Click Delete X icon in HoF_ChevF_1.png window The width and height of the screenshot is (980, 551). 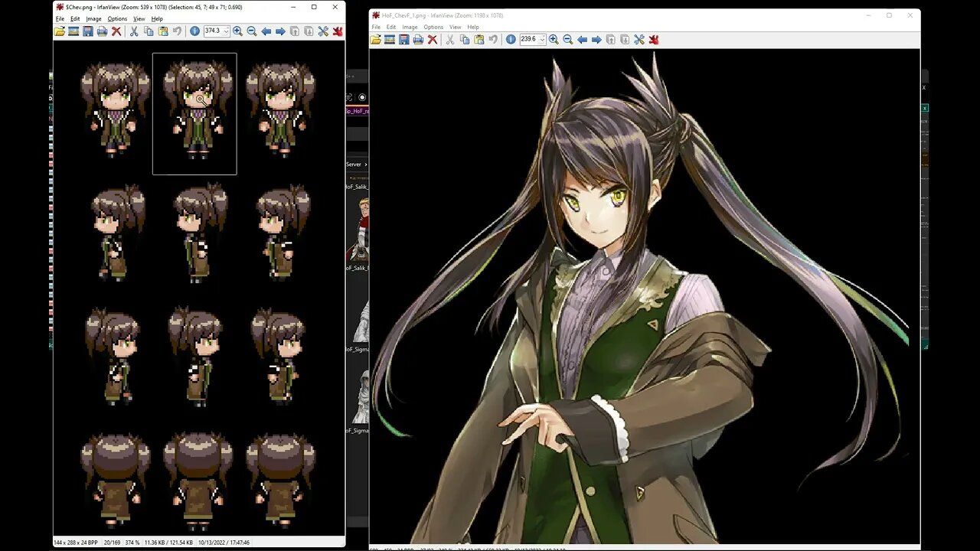[x=433, y=39]
